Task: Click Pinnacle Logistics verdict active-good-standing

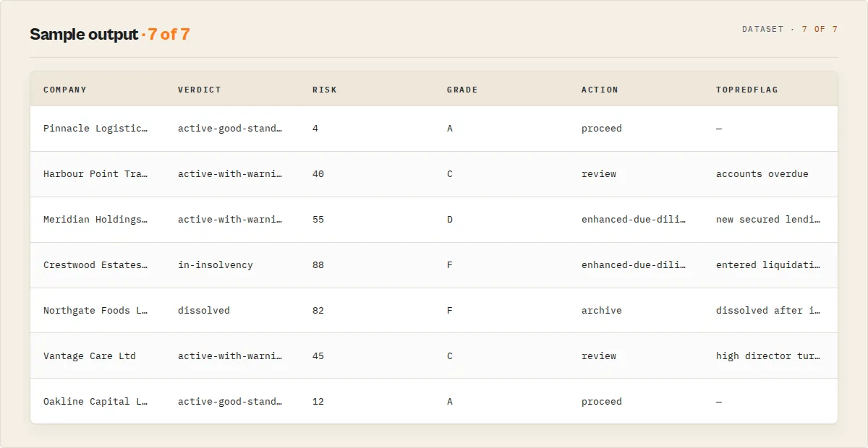Action: 230,129
